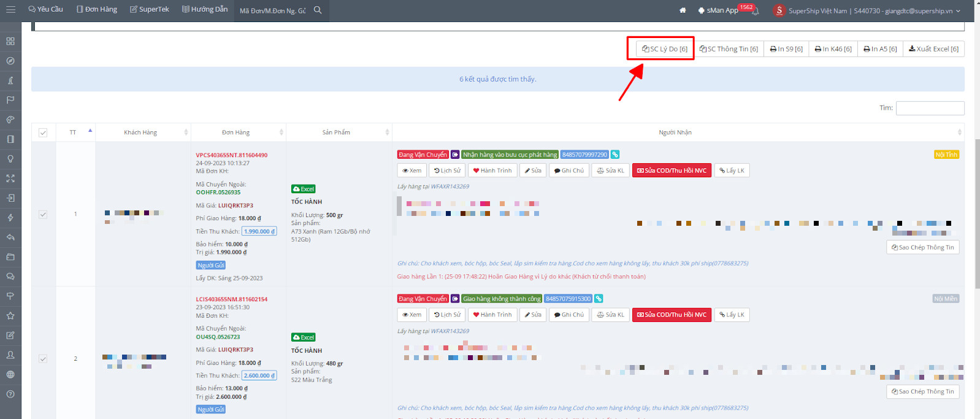Open order code VPCS403655NT.811604490
The height and width of the screenshot is (419, 980).
click(232, 155)
